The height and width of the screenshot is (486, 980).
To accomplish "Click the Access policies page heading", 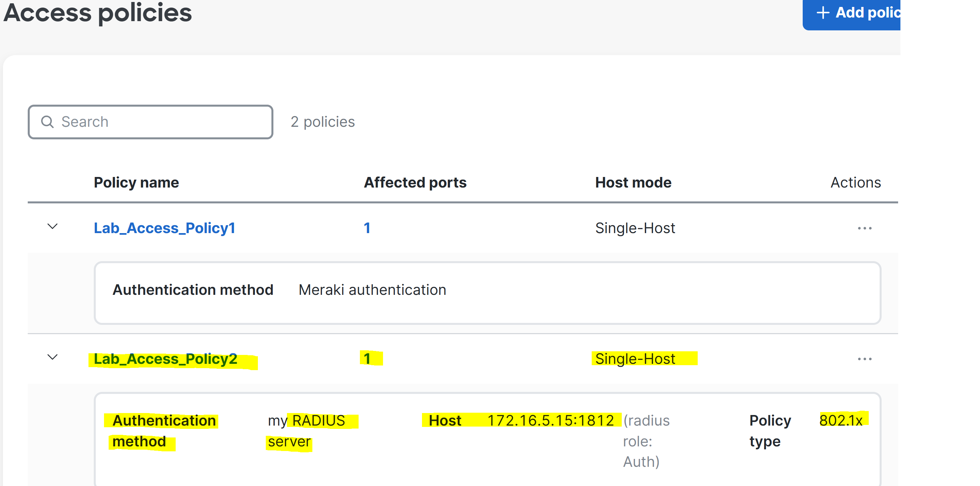I will pos(98,13).
